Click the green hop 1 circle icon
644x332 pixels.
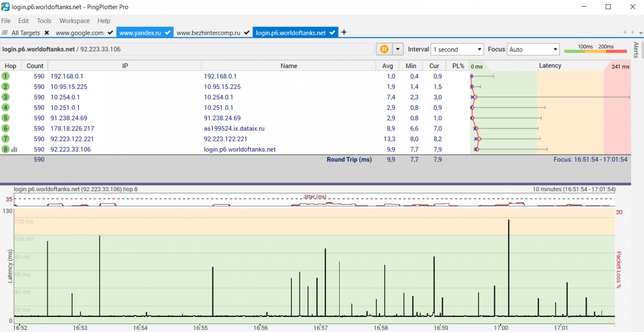[x=5, y=76]
